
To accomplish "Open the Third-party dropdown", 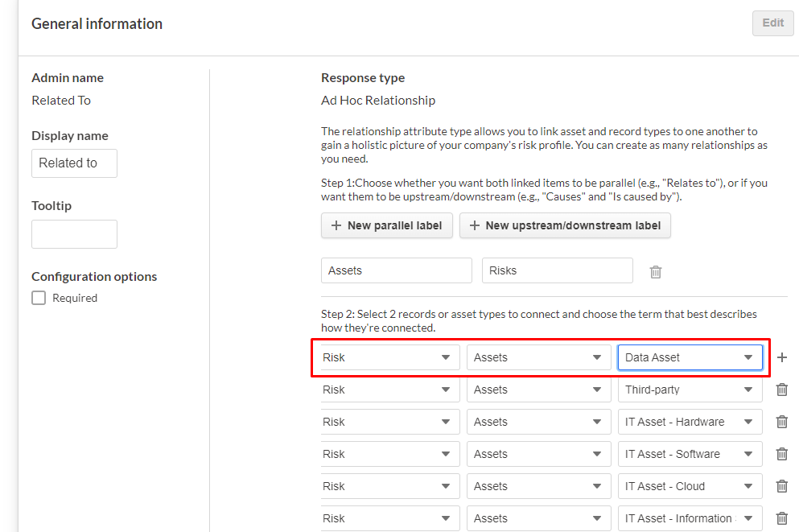I will [x=690, y=390].
